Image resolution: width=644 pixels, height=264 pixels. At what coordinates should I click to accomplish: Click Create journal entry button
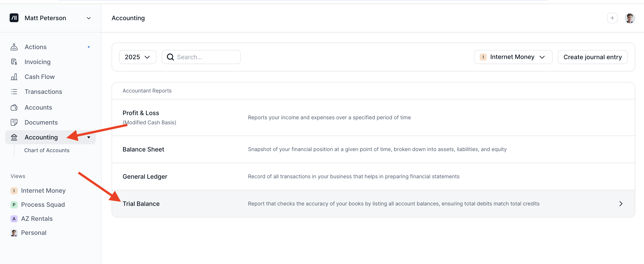click(592, 57)
